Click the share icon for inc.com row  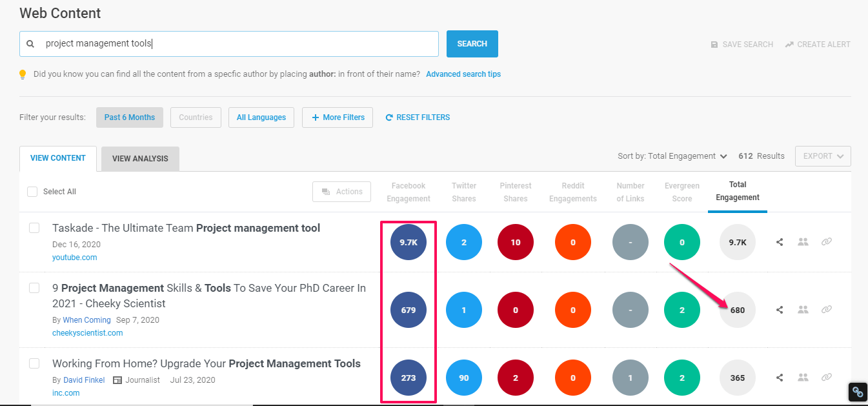tap(780, 378)
